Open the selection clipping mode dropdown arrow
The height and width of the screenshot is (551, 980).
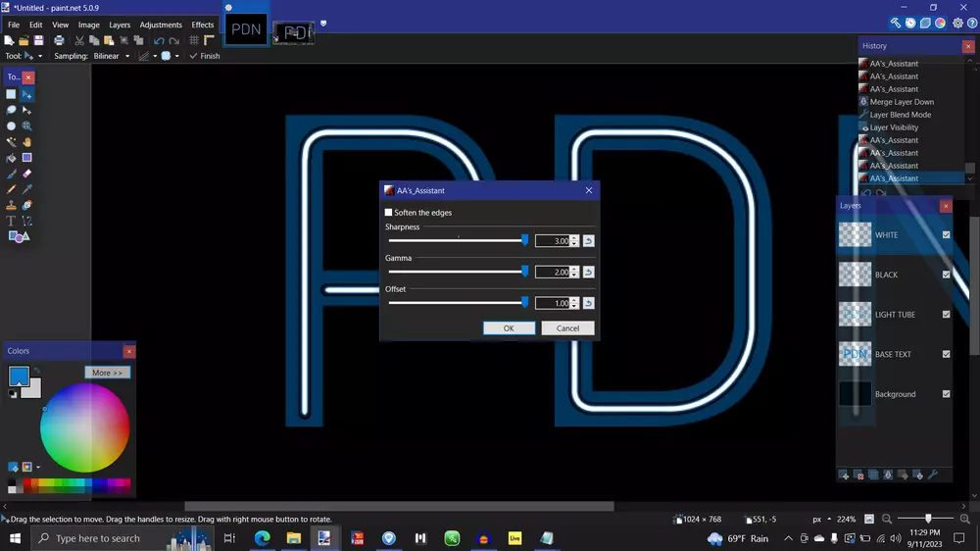tap(176, 56)
